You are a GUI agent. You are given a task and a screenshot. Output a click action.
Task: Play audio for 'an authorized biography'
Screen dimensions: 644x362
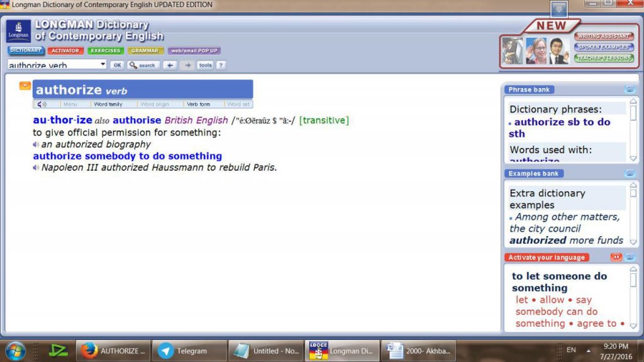[x=36, y=144]
